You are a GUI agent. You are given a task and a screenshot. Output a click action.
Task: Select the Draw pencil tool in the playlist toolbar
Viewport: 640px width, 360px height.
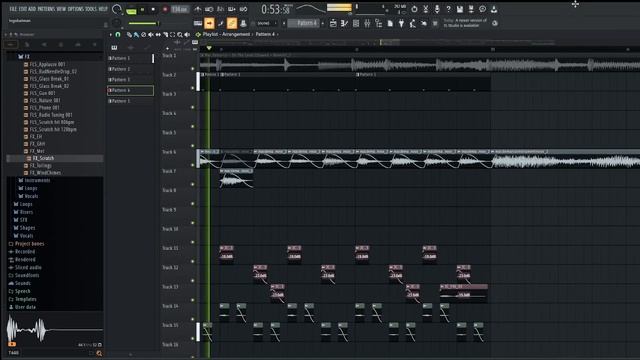tap(129, 35)
